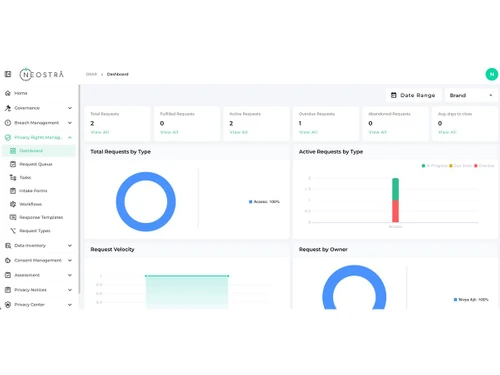Collapse the Privacy Rights Management chevron
This screenshot has height=375, width=500.
click(x=70, y=137)
